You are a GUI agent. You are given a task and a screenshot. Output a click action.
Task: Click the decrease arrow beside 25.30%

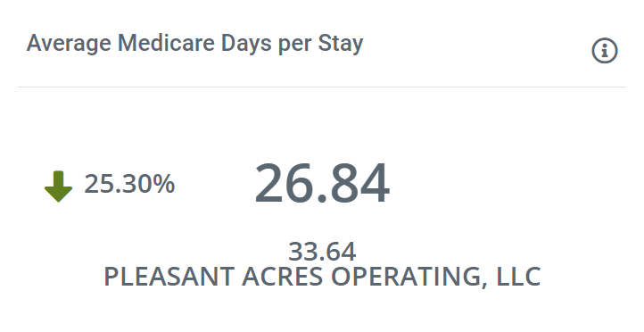(x=58, y=187)
